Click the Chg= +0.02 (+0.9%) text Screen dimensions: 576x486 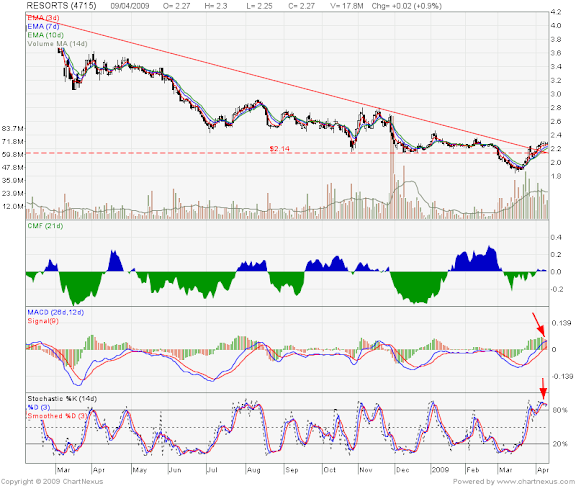pyautogui.click(x=407, y=6)
